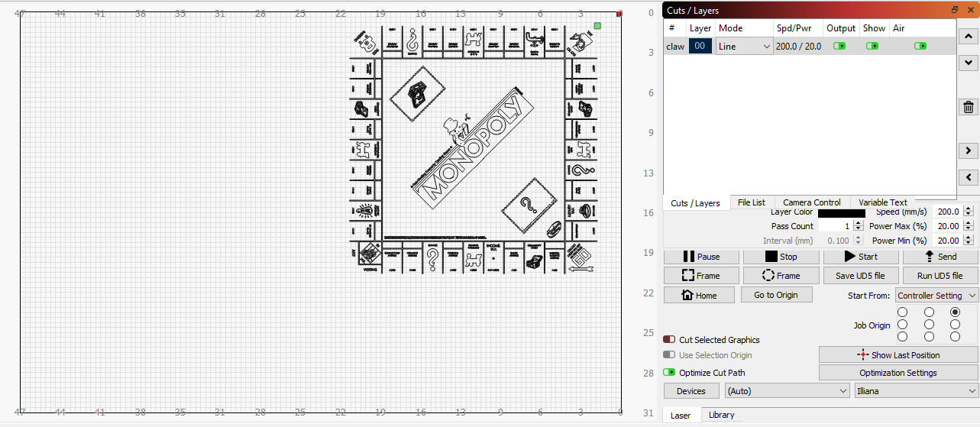Screen dimensions: 980x427
Task: Open the Line mode dropdown
Action: [x=744, y=47]
